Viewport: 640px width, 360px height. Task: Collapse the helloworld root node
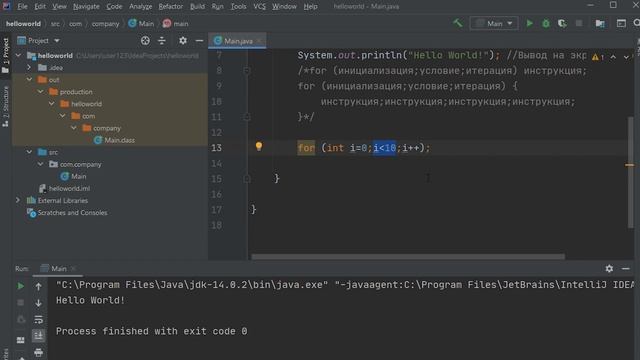tap(18, 55)
